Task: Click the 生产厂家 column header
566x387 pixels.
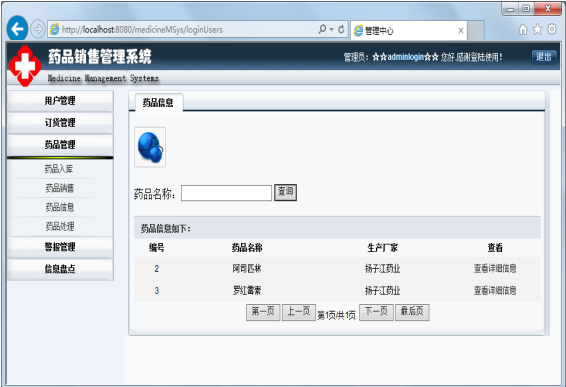Action: (383, 248)
